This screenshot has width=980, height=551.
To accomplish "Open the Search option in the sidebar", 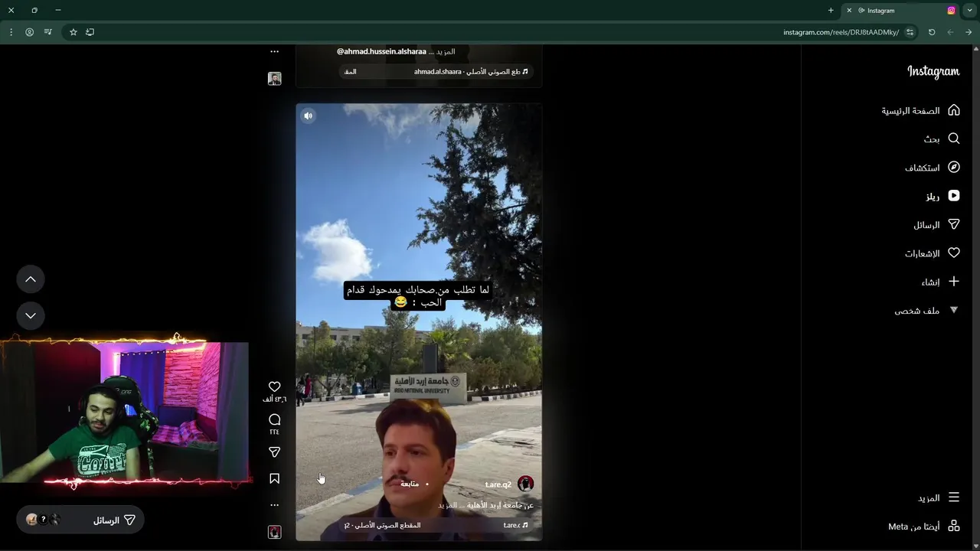I will tap(942, 139).
